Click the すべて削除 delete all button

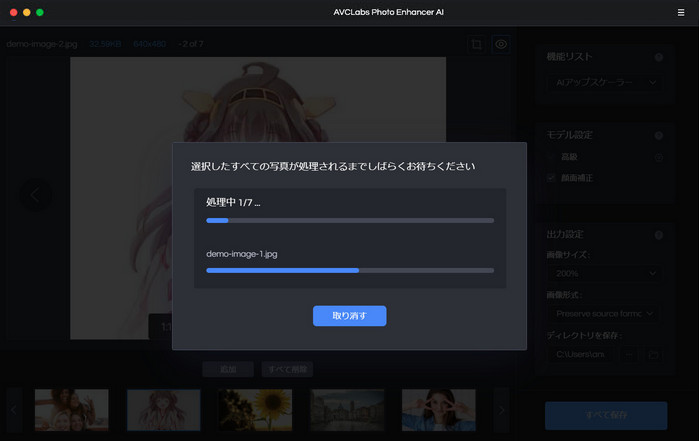tap(287, 369)
